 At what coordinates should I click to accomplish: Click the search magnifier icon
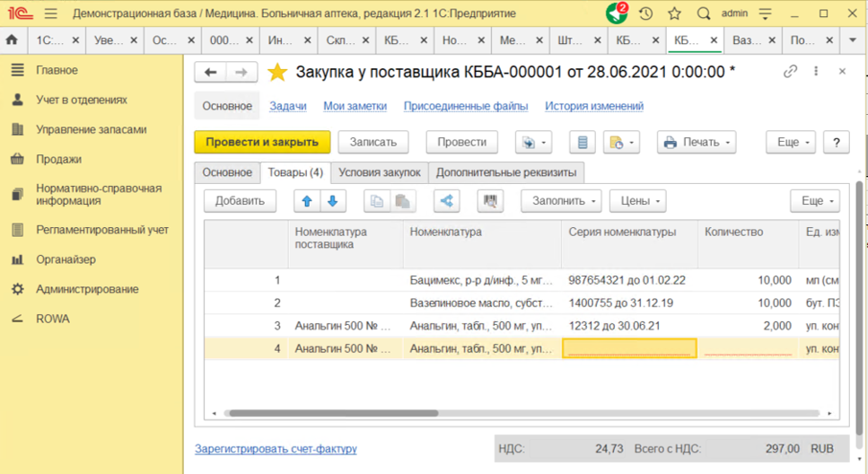pos(704,14)
